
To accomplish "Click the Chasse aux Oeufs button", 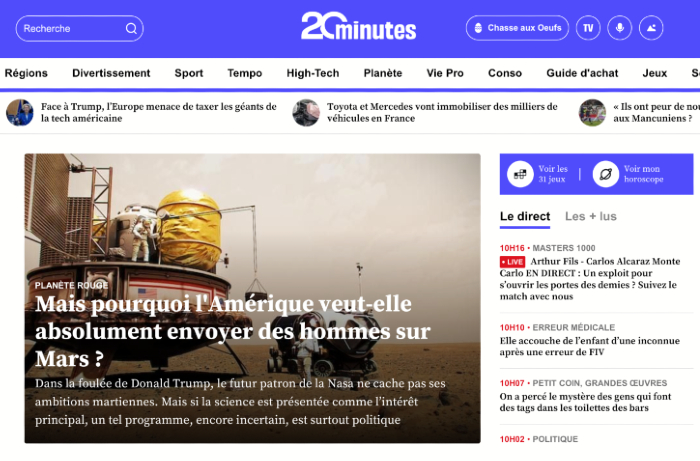I will (x=517, y=28).
